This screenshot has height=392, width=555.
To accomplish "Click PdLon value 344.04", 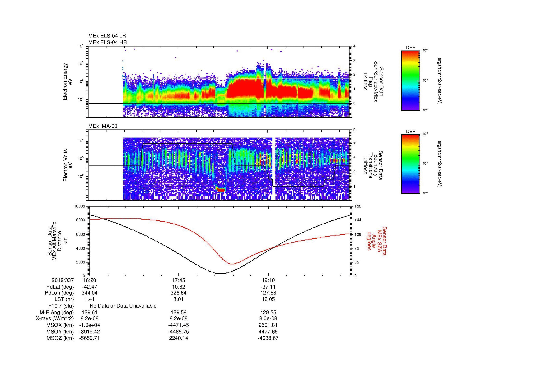I will pos(89,293).
